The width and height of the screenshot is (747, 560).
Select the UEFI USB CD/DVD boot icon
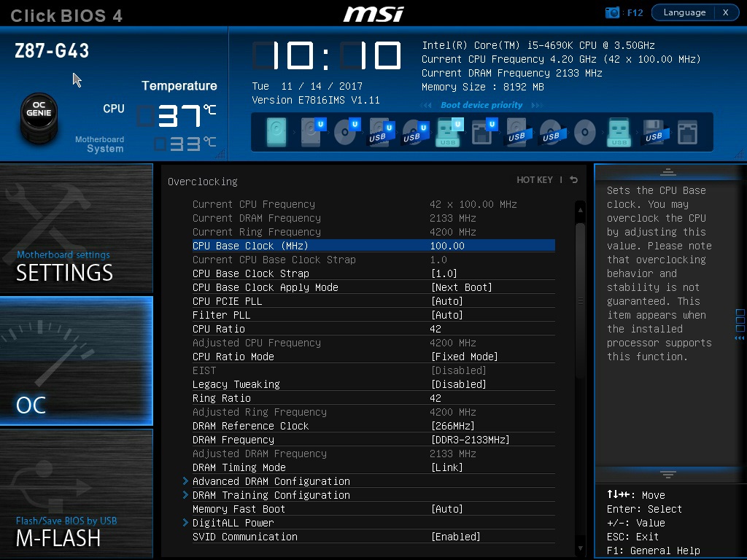point(415,132)
